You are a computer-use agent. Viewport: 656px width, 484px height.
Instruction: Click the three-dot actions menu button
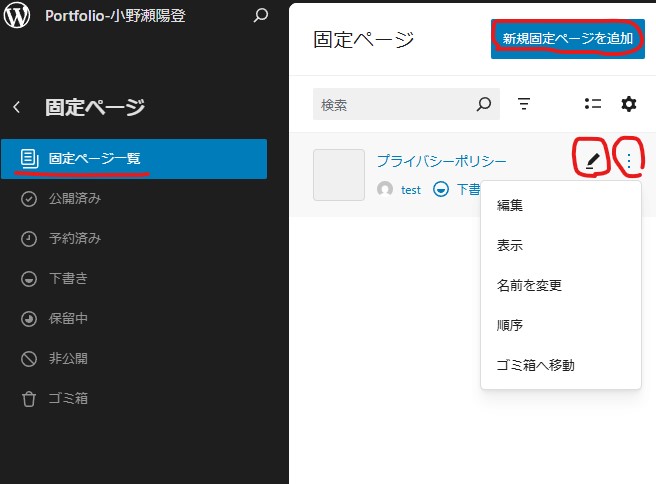(629, 160)
